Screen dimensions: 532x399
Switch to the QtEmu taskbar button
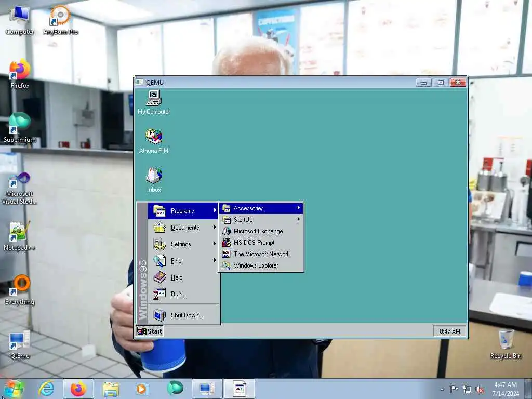[x=207, y=389]
